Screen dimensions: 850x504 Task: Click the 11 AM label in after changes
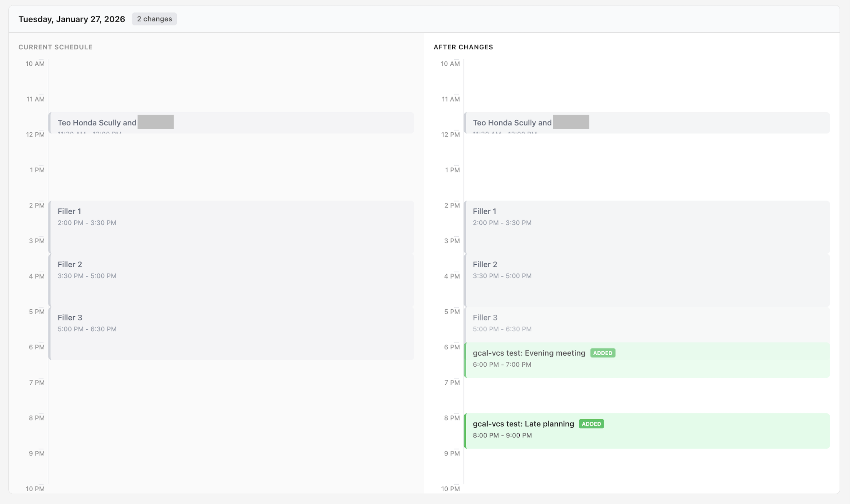[x=451, y=99]
